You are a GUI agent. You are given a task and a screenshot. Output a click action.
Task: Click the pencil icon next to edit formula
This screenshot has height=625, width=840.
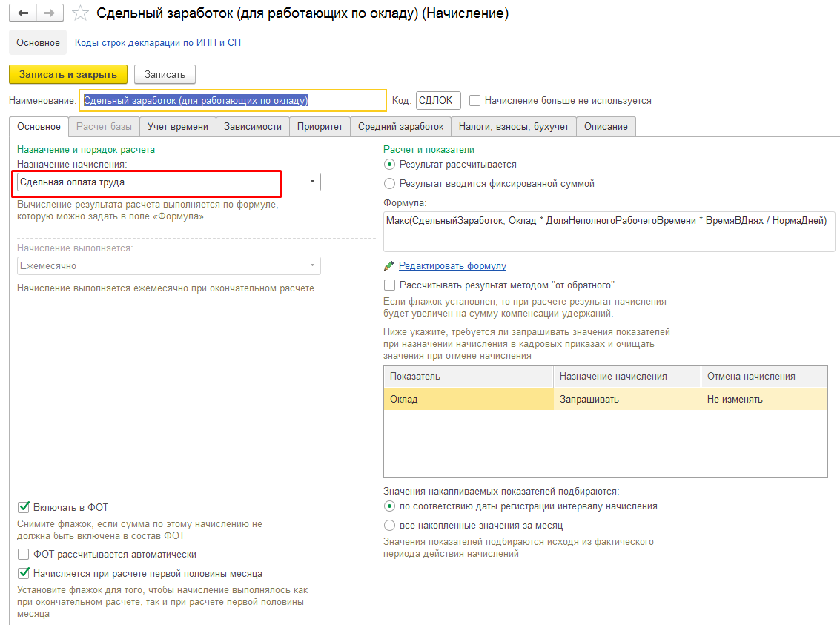pyautogui.click(x=389, y=266)
